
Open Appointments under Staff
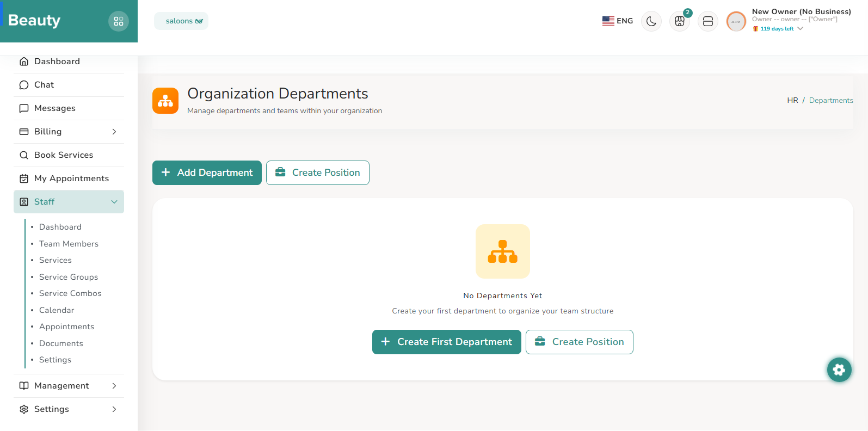pyautogui.click(x=66, y=327)
